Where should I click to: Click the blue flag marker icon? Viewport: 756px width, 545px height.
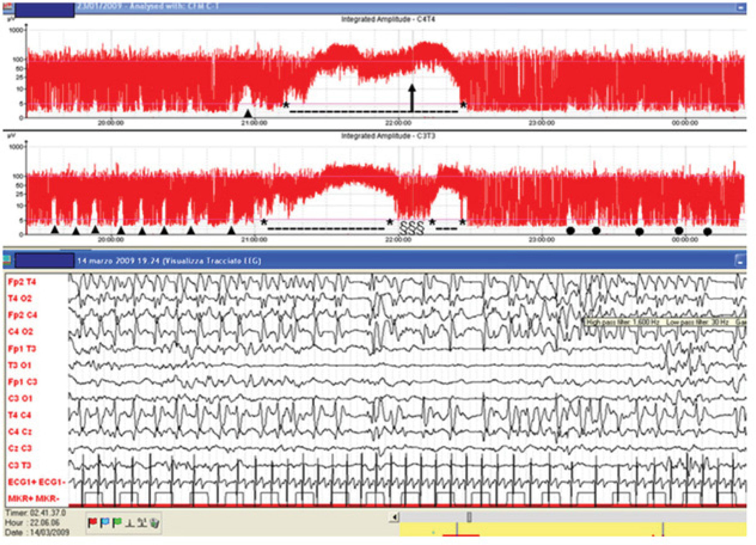coord(105,523)
